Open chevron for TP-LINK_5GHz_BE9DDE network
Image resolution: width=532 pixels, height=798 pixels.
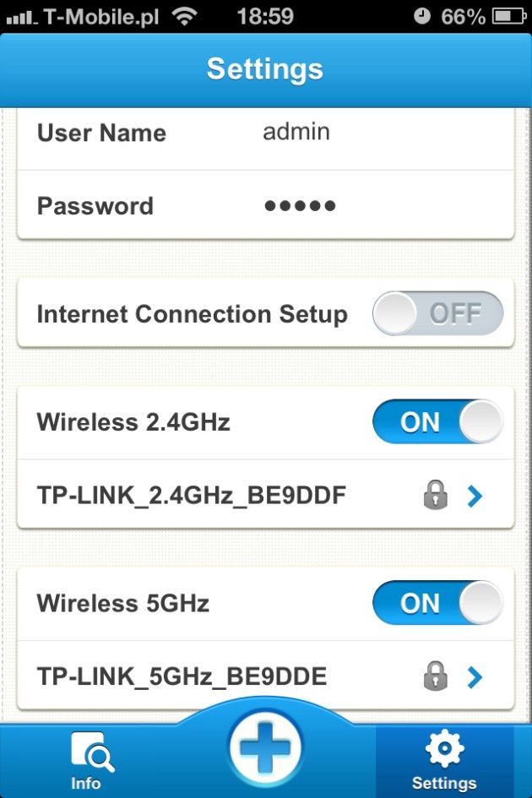coord(475,677)
